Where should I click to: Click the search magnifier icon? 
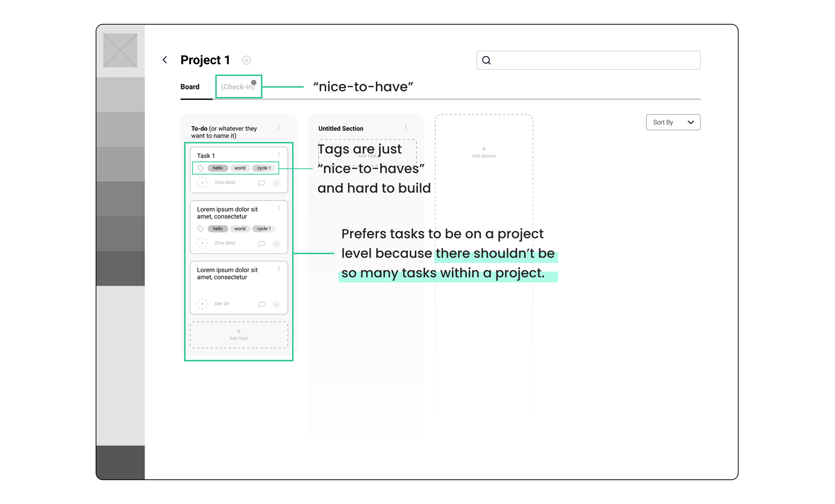(486, 60)
